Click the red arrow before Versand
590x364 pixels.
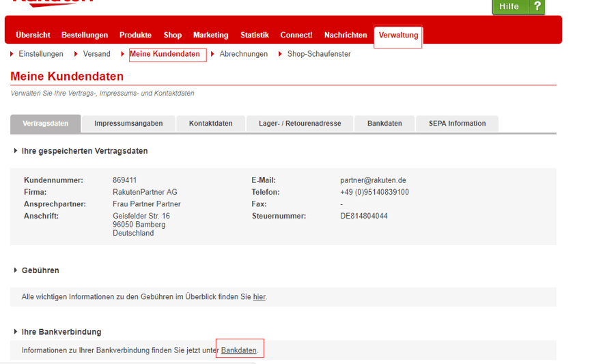(76, 54)
